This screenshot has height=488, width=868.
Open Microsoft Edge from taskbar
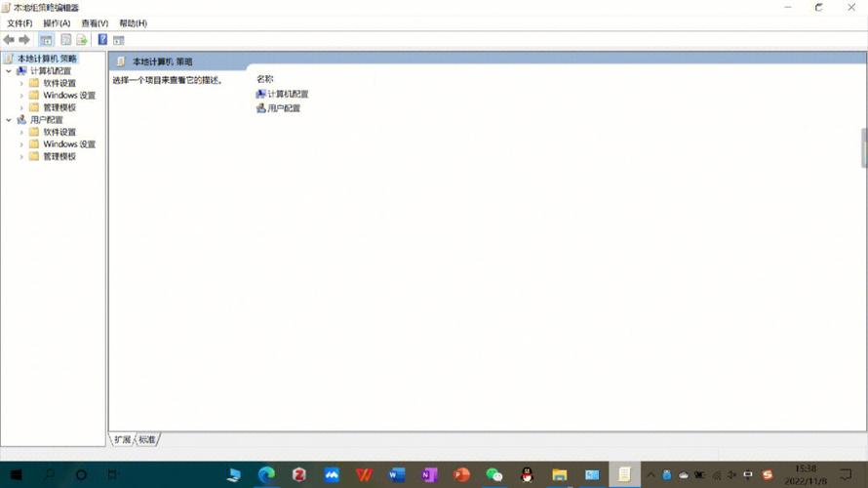coord(267,474)
